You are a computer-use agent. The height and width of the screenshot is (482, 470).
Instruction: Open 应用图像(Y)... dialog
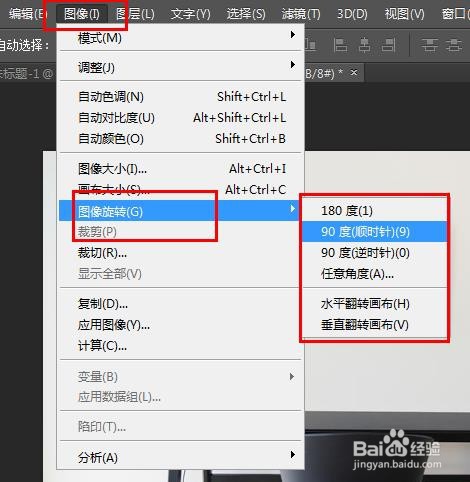pos(180,325)
